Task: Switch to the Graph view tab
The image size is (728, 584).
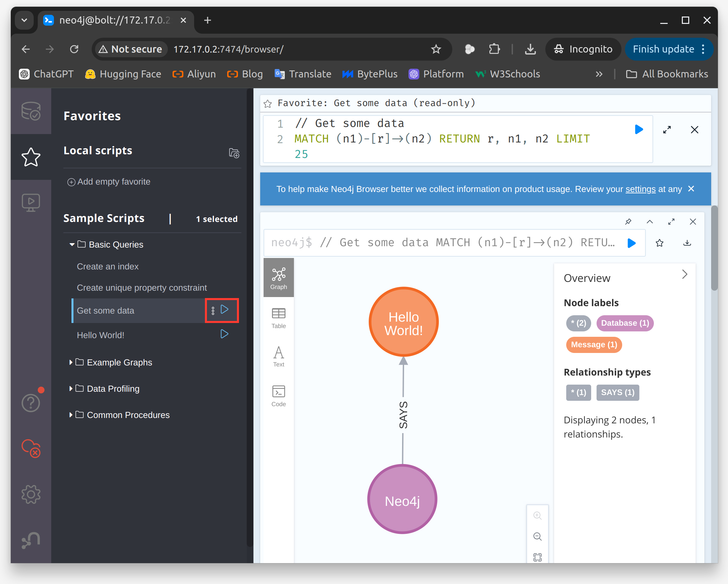Action: tap(279, 278)
